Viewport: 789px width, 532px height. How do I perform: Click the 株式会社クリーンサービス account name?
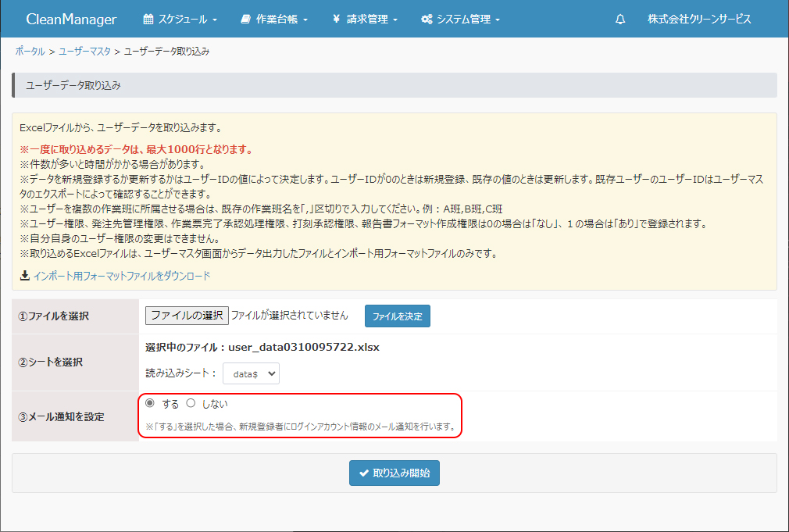[699, 20]
